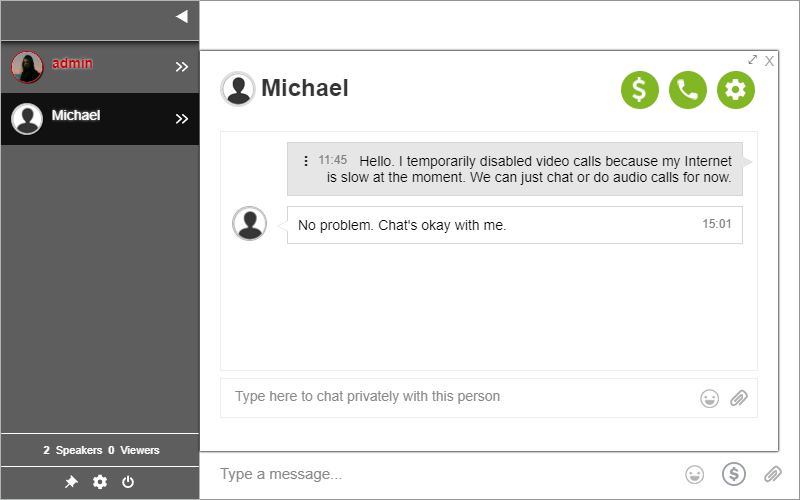Open emoji picker in main message bar
800x500 pixels.
695,474
